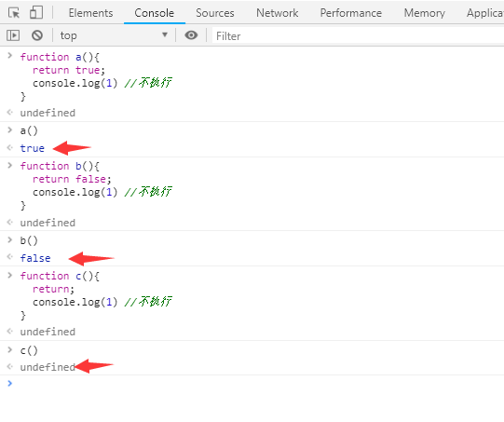504x422 pixels.
Task: Select the undefined result under function b
Action: (x=48, y=223)
